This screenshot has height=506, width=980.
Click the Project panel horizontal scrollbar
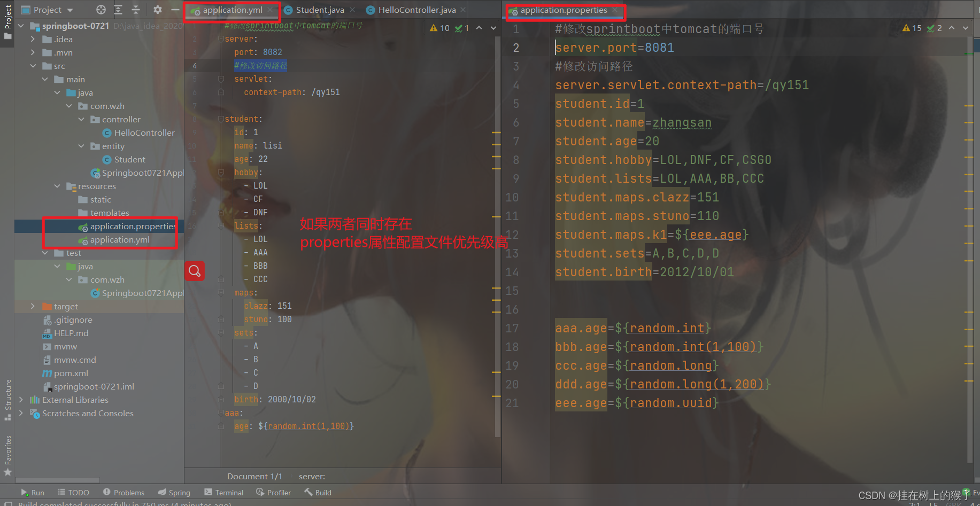coord(58,480)
